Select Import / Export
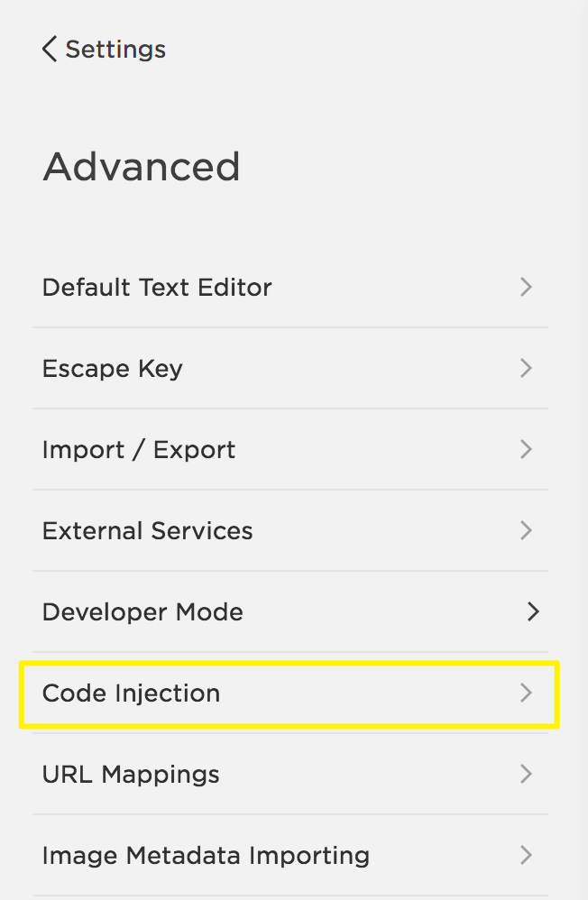This screenshot has width=588, height=900. (139, 450)
